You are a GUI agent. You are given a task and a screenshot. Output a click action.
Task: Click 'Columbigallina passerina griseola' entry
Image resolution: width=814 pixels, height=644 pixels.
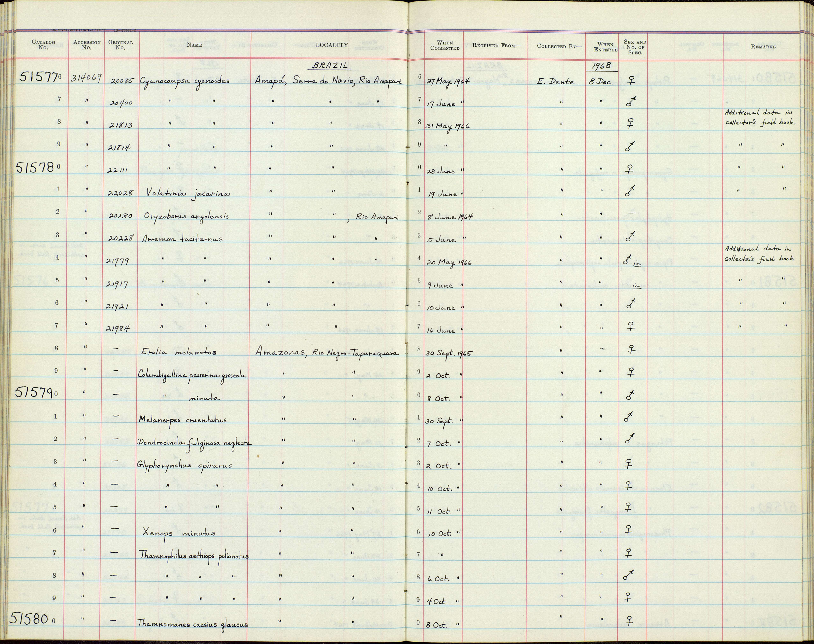click(192, 375)
